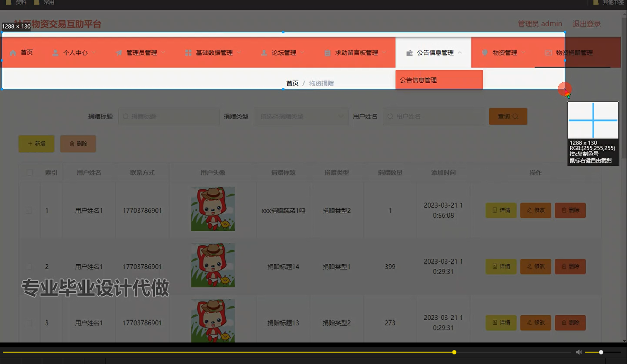Click the 删除 batch delete button
Image resolution: width=627 pixels, height=364 pixels.
(78, 144)
